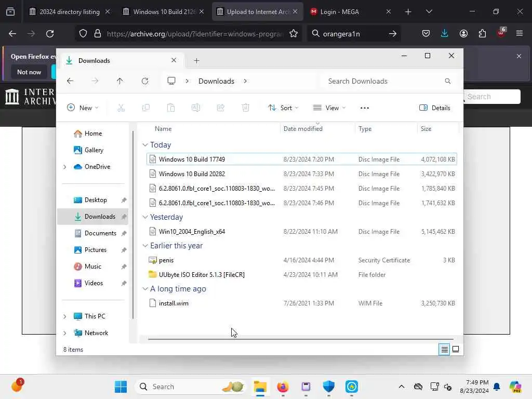
Task: Click the horizontal scrollbar in file list
Action: 301,339
